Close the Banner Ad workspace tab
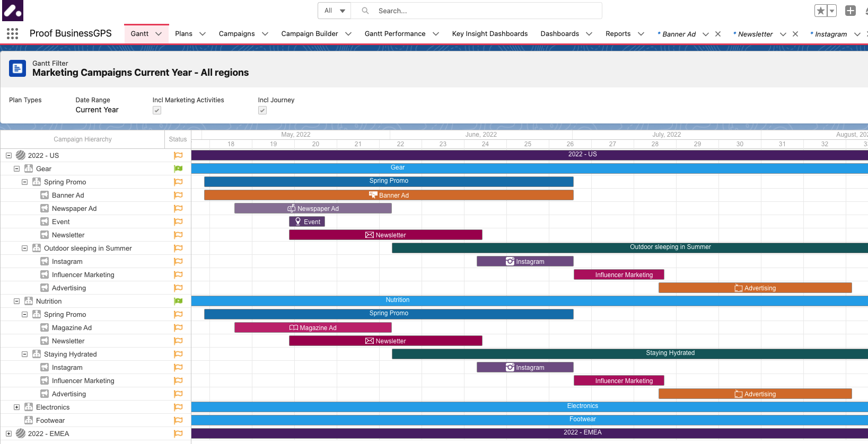868x444 pixels. pyautogui.click(x=718, y=34)
